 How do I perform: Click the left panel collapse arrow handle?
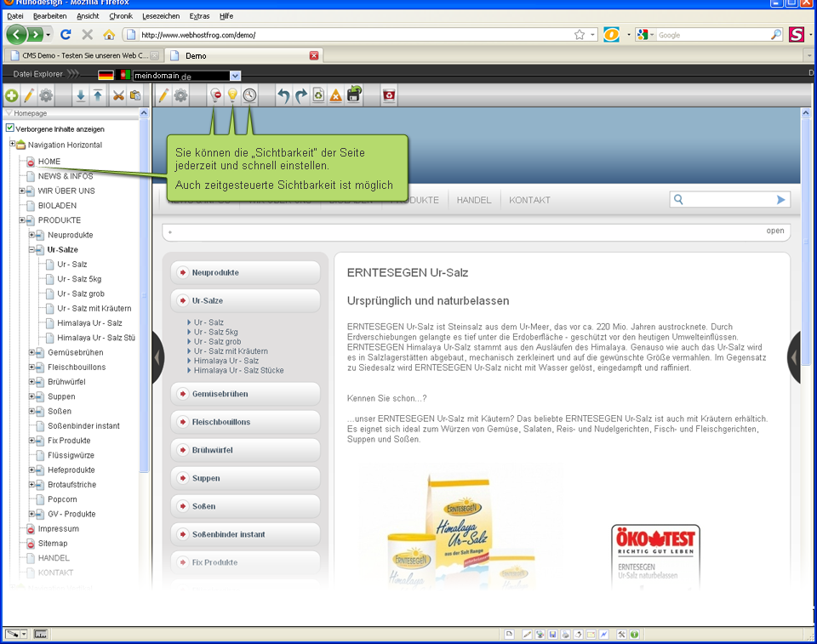(157, 357)
